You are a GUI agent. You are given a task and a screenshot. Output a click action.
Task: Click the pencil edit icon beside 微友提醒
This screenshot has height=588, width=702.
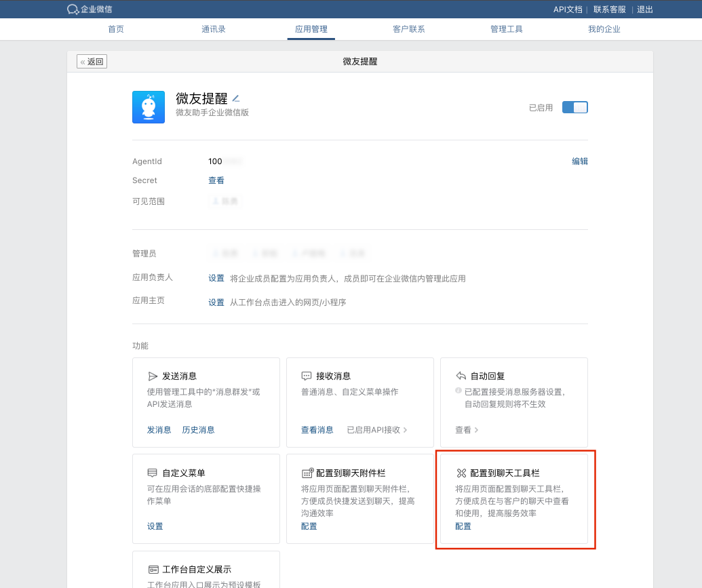[x=236, y=98]
